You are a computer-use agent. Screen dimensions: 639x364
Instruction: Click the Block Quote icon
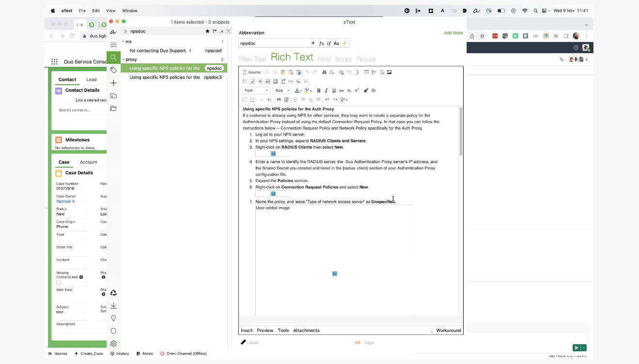point(279,100)
